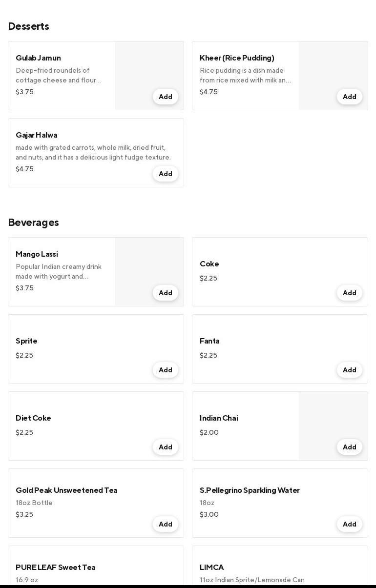The image size is (376, 588).
Task: Add a Sprite to cart
Action: click(x=166, y=370)
